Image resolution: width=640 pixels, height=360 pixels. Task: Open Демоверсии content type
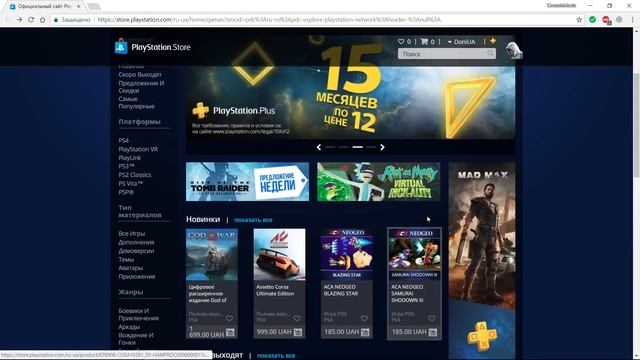[x=136, y=251]
